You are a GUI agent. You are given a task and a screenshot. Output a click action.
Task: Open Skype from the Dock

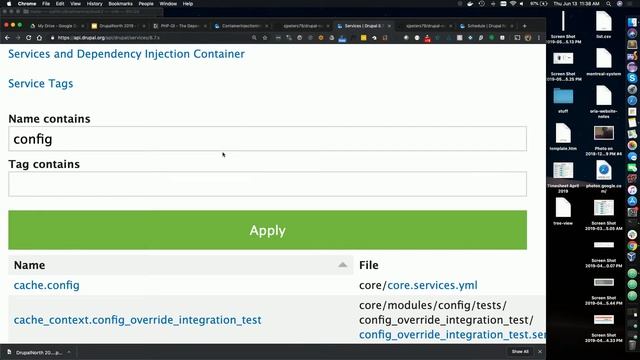[632, 78]
